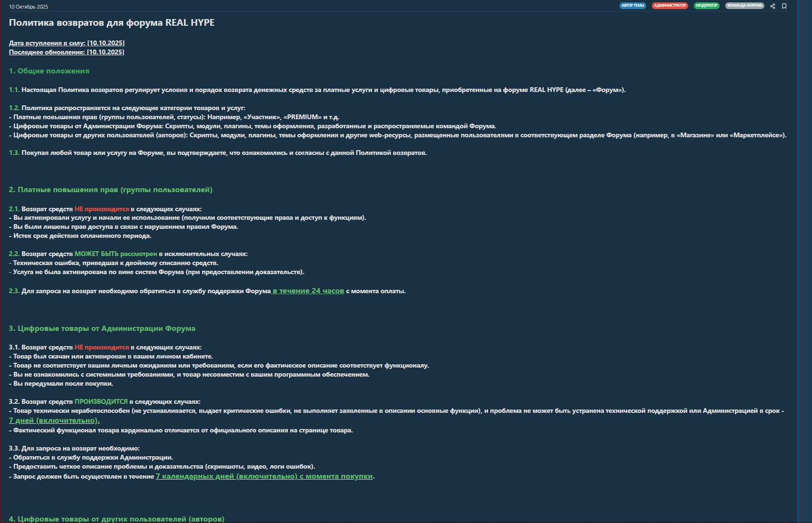Click '7 календарных дней (включительно) с момента покупки'
Image resolution: width=812 pixels, height=523 pixels.
[265, 476]
